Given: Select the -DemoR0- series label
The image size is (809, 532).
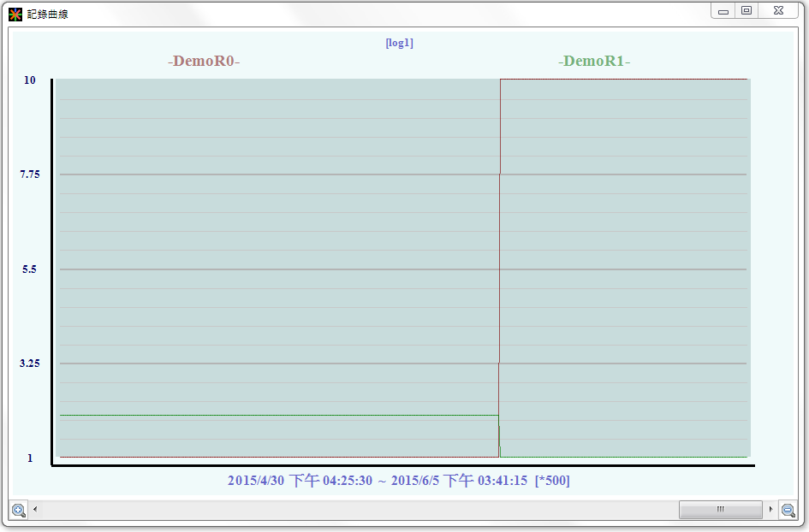Looking at the screenshot, I should point(204,62).
